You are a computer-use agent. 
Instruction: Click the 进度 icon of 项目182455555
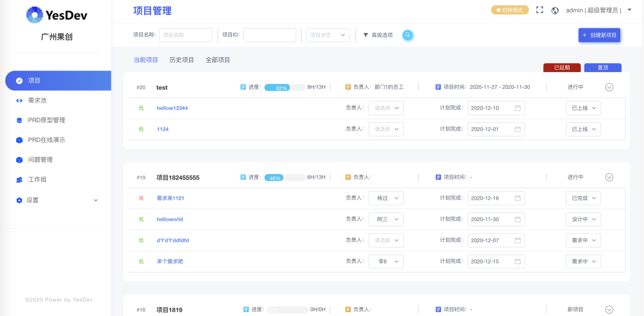coord(243,177)
